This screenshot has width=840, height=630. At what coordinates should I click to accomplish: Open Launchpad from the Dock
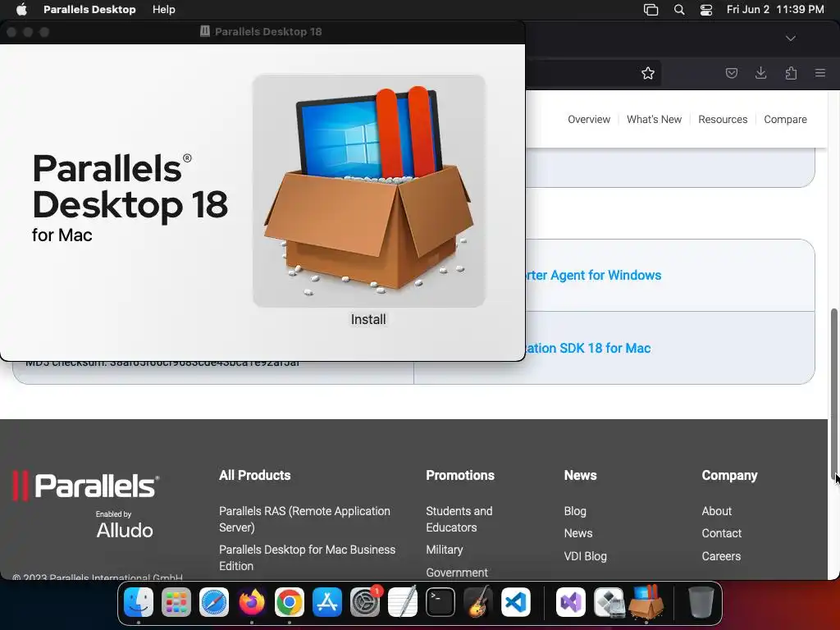tap(176, 602)
